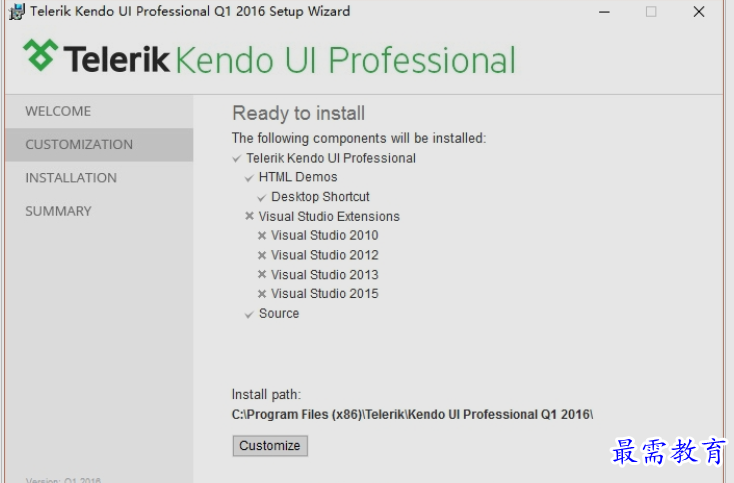This screenshot has height=483, width=734.
Task: Click the setup wizard title bar icon
Action: (x=17, y=12)
